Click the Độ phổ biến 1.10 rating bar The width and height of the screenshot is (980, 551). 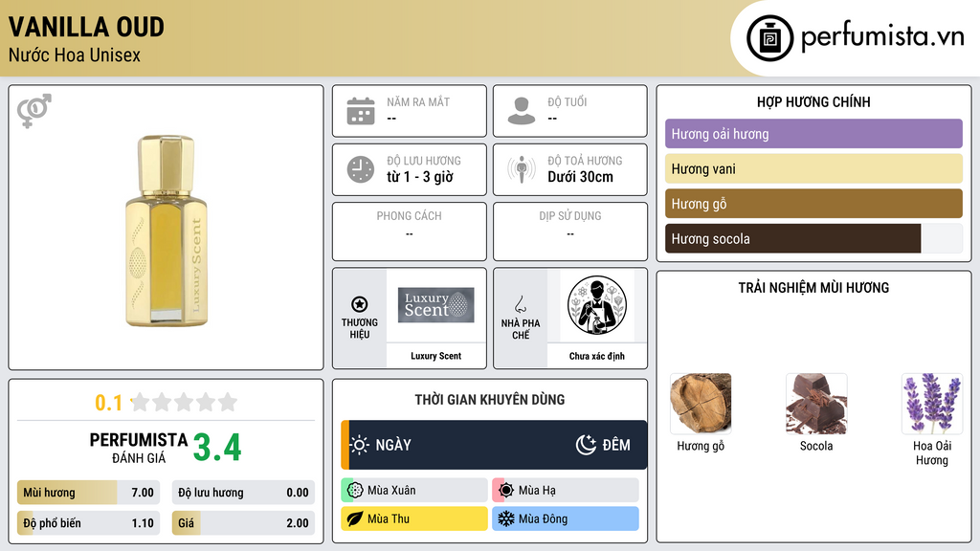[x=88, y=523]
